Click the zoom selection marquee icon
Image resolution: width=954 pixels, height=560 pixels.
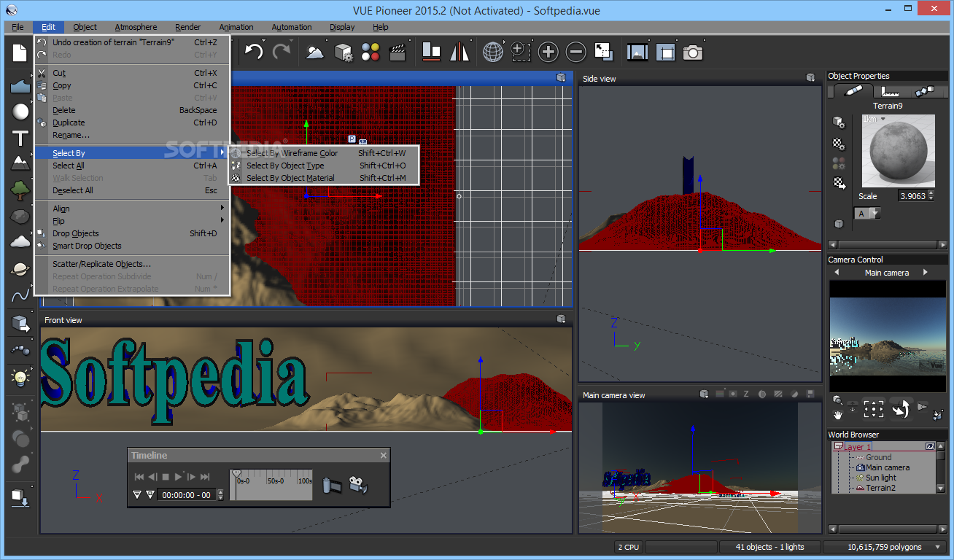(520, 52)
